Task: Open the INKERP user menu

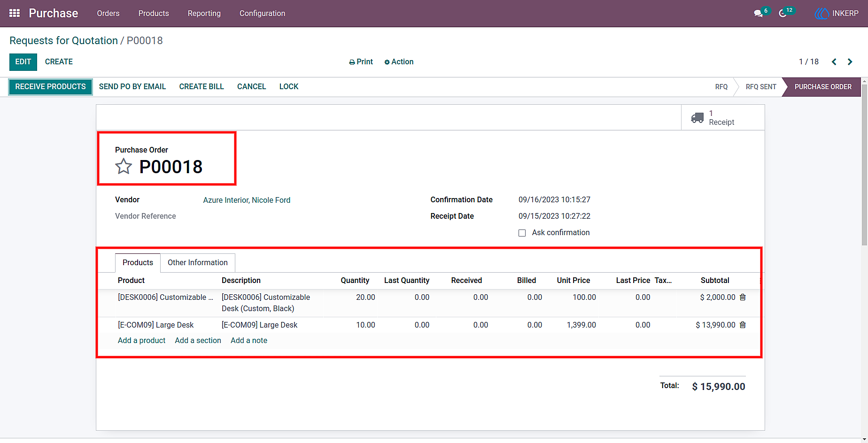Action: click(837, 14)
